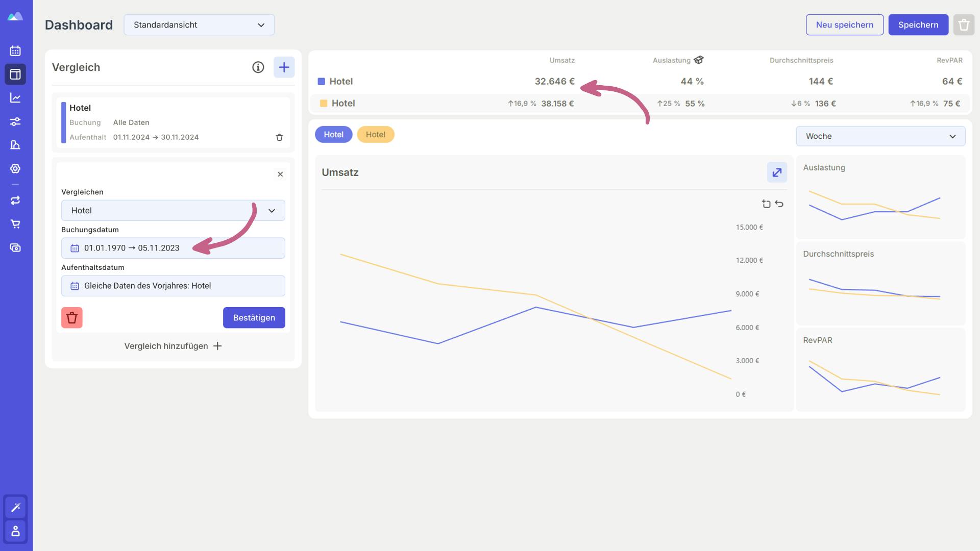Click the Auslastung value 44 %

click(x=692, y=82)
